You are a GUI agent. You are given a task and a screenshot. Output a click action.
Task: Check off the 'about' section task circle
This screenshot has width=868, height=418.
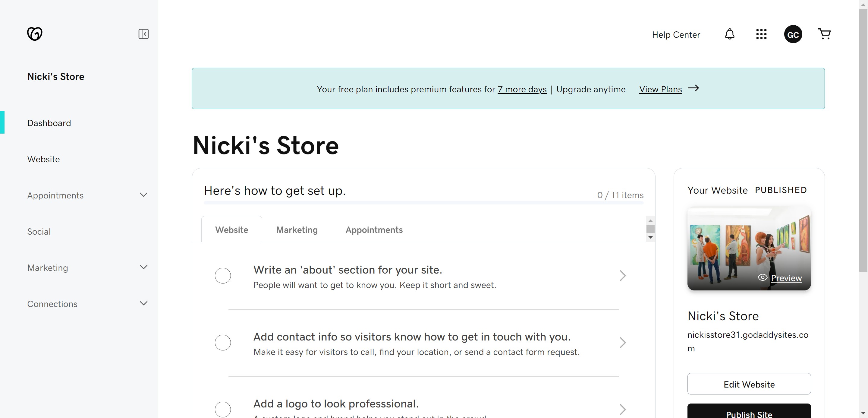[223, 276]
